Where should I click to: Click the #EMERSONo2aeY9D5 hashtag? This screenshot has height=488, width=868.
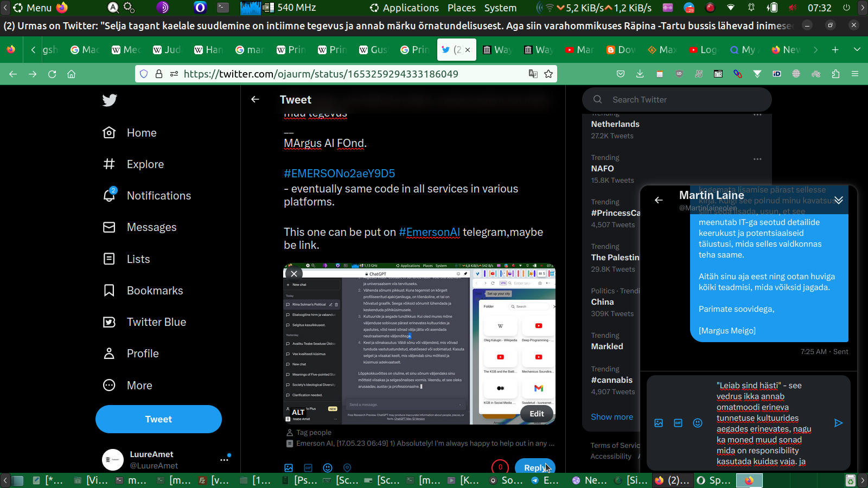pos(340,174)
